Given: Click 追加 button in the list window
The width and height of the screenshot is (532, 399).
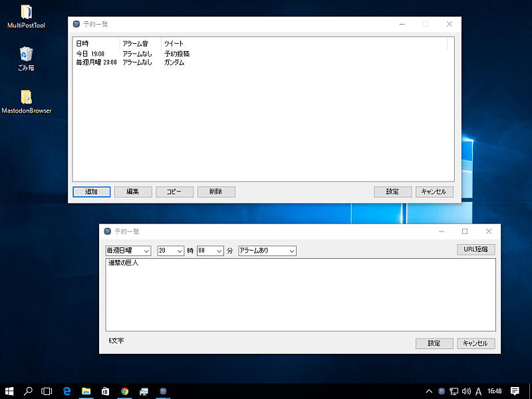Looking at the screenshot, I should coord(91,192).
